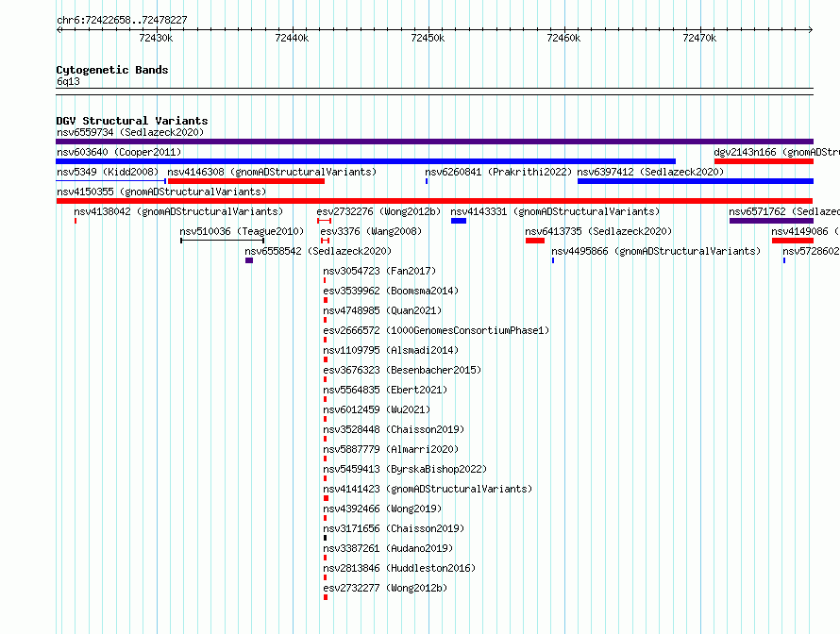The image size is (840, 634).
Task: Click the red nsv6413735 variant block
Action: [534, 241]
